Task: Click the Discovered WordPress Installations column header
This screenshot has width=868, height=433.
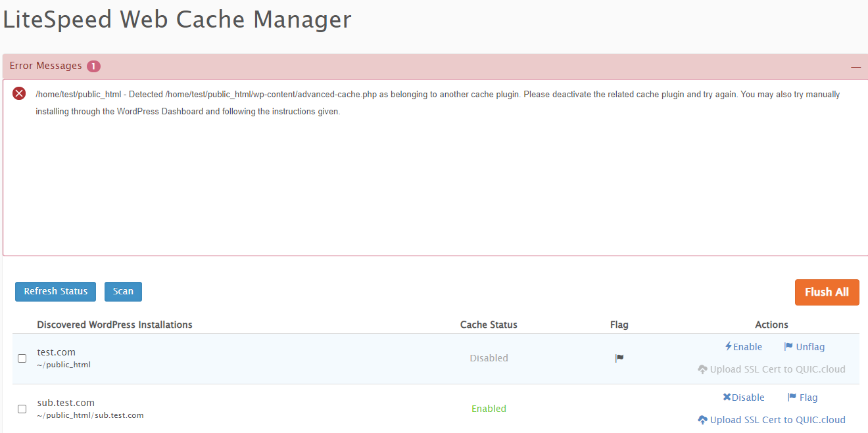Action: click(x=114, y=325)
